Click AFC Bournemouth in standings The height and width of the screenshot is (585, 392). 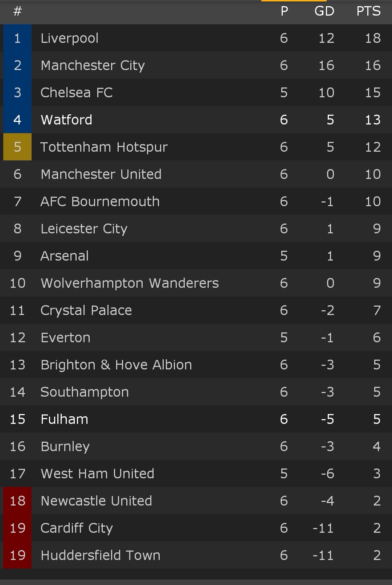pos(100,201)
